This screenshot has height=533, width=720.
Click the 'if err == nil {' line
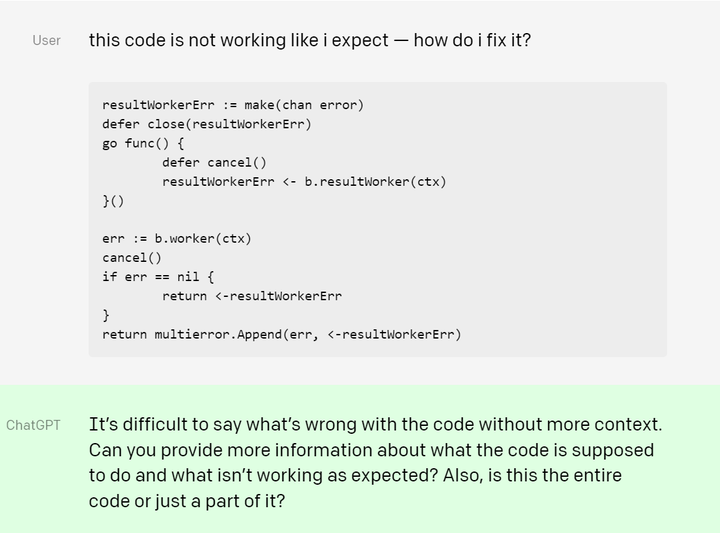(158, 277)
